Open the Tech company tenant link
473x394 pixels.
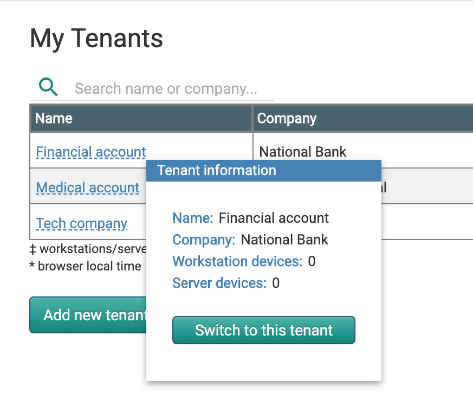click(82, 223)
